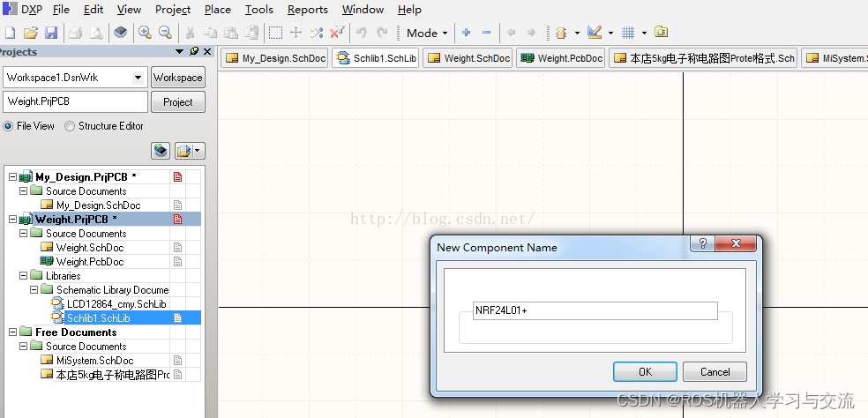Image resolution: width=868 pixels, height=418 pixels.
Task: Click the blue plus Add Part icon
Action: (x=466, y=33)
